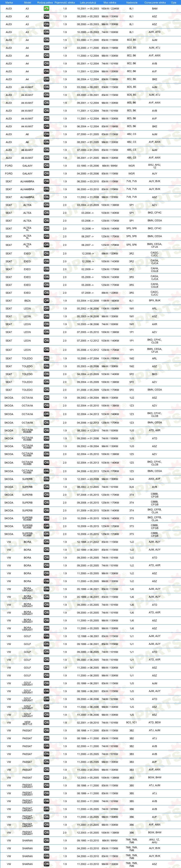Click the ON icon in the Ford Galaxy AUY row
Screen dimensions: 181x868
[47, 174]
